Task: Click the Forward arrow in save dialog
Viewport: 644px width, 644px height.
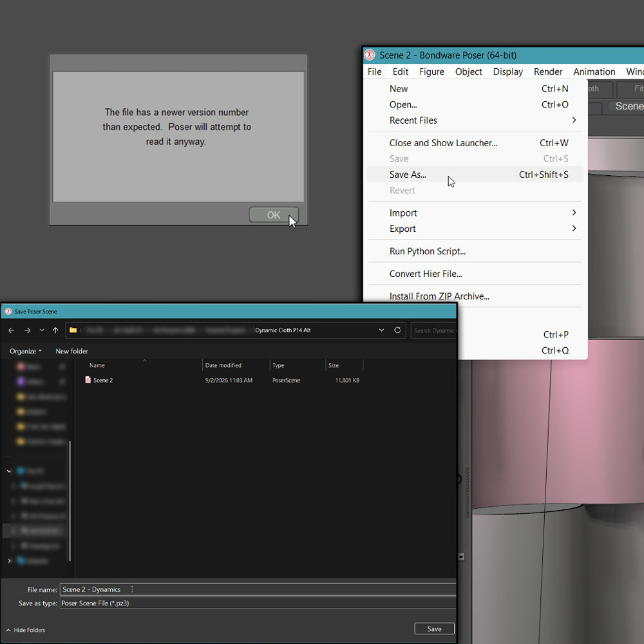Action: tap(27, 330)
